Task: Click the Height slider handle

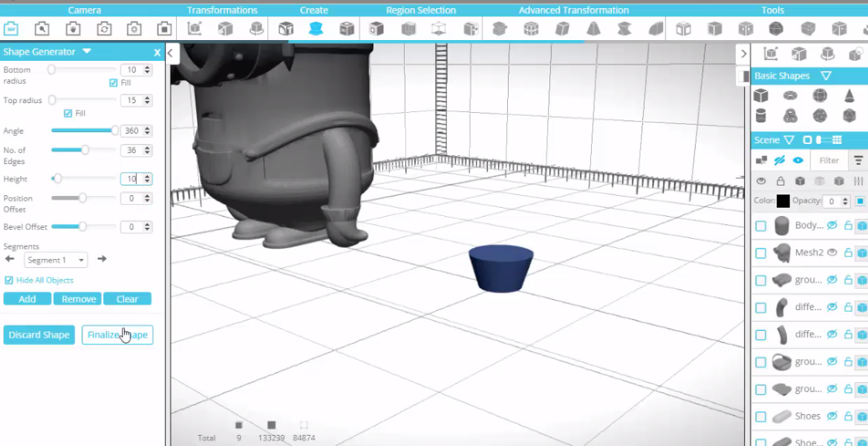Action: 57,179
